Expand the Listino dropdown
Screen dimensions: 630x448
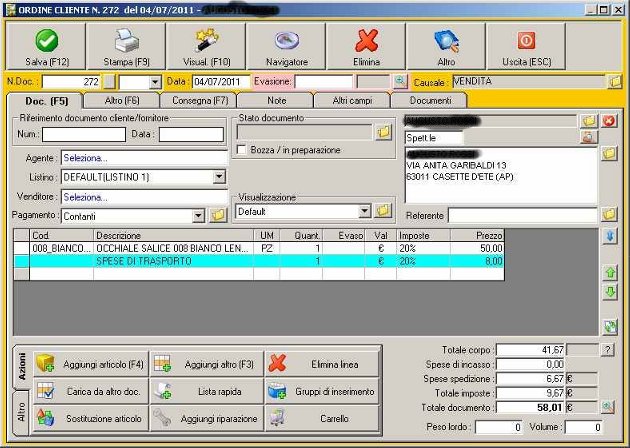219,176
